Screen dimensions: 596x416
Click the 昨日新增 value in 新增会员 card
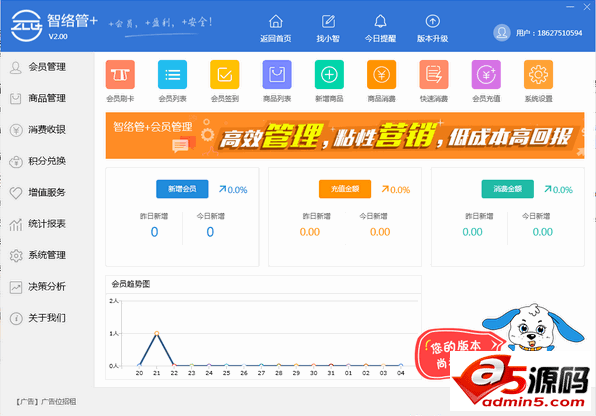(x=154, y=232)
